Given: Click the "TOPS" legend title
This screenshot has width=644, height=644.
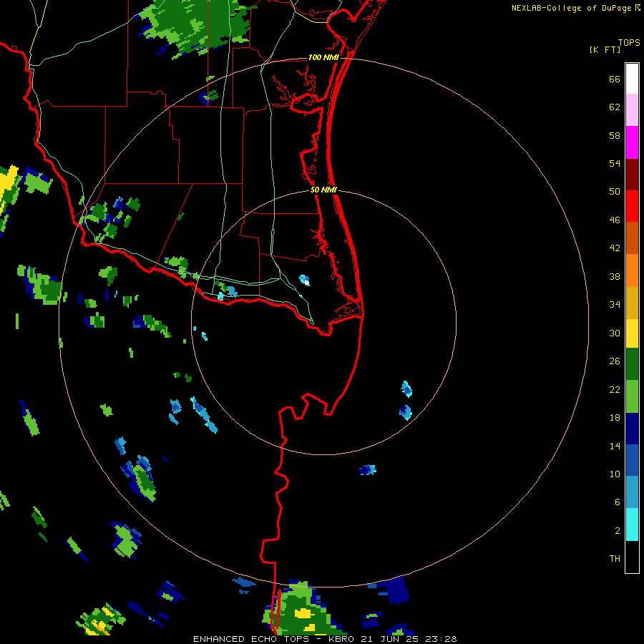Looking at the screenshot, I should 629,42.
